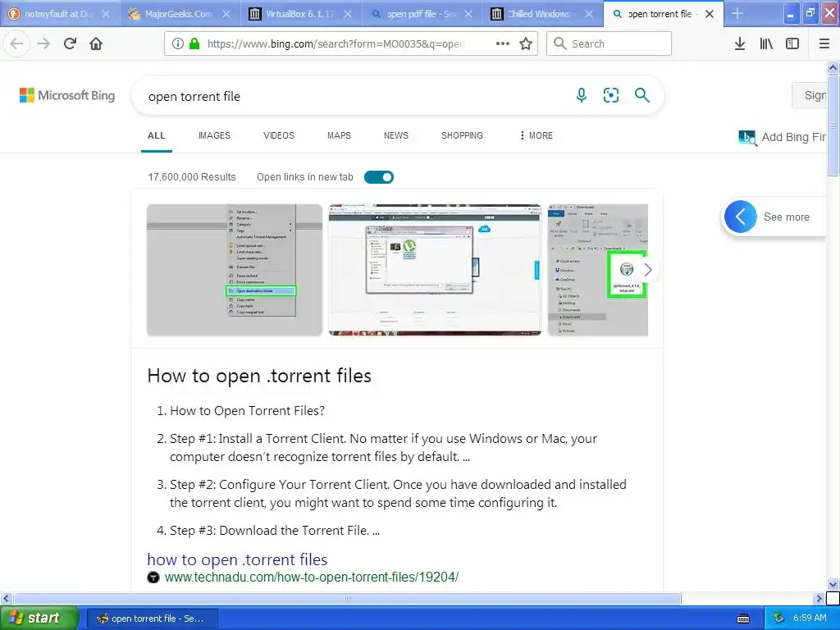Toggle 'Open links in new tab' switch
Image resolution: width=840 pixels, height=630 pixels.
click(379, 177)
